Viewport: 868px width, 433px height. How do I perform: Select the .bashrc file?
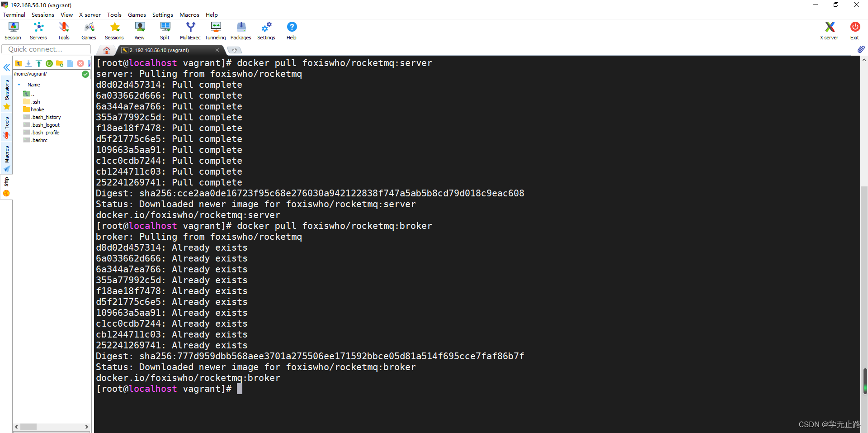(x=35, y=140)
